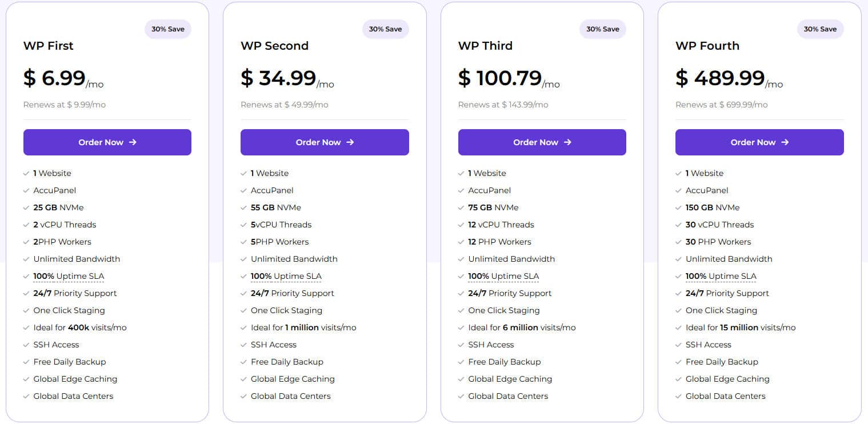This screenshot has height=424, width=868.
Task: Click the arrow icon in WP Second's Order Now button
Action: point(351,142)
